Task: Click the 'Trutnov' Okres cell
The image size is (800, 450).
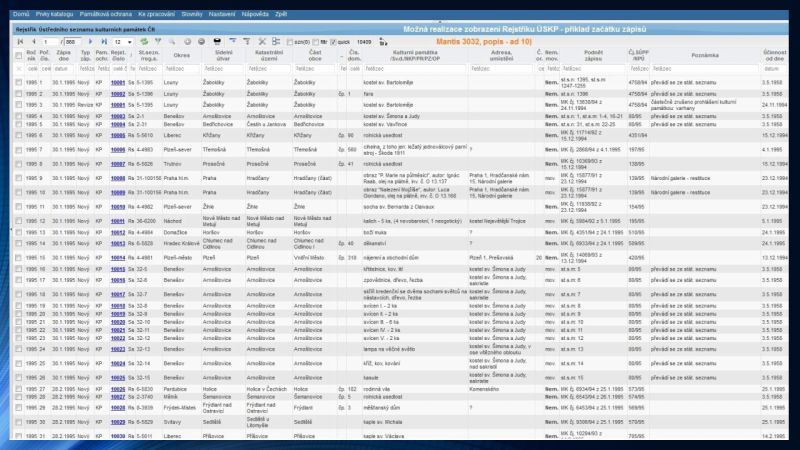Action: 172,164
